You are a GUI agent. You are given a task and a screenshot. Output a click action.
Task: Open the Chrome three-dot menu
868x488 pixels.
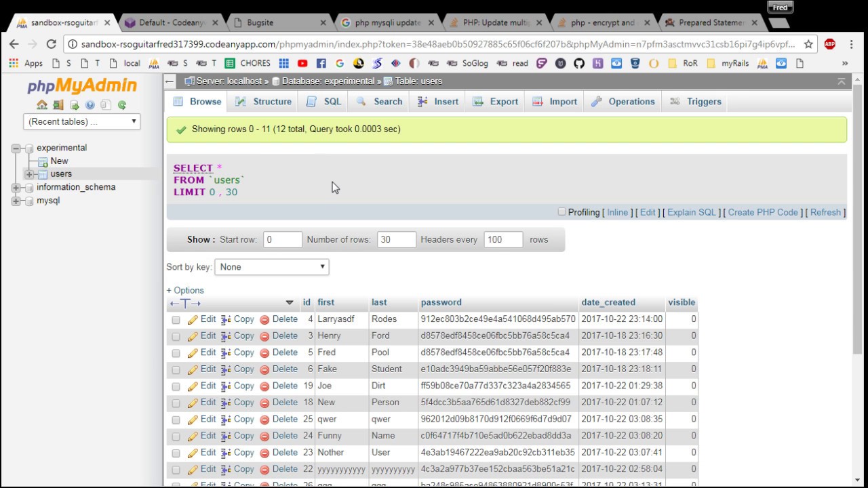coord(850,44)
